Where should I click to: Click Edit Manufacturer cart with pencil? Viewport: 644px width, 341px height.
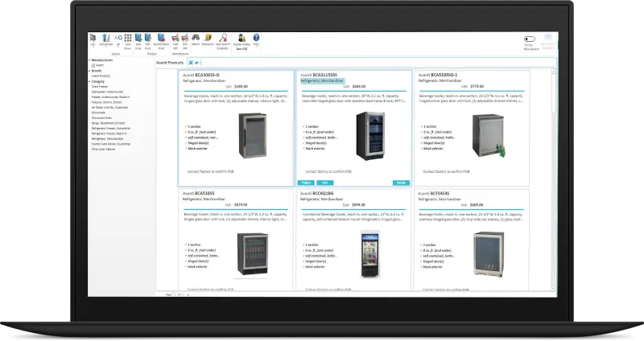coord(185,38)
